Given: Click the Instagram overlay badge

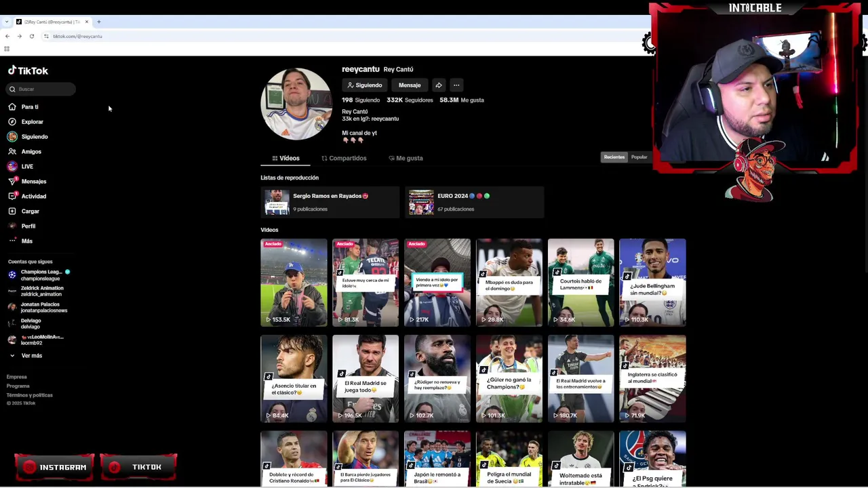Looking at the screenshot, I should [54, 467].
